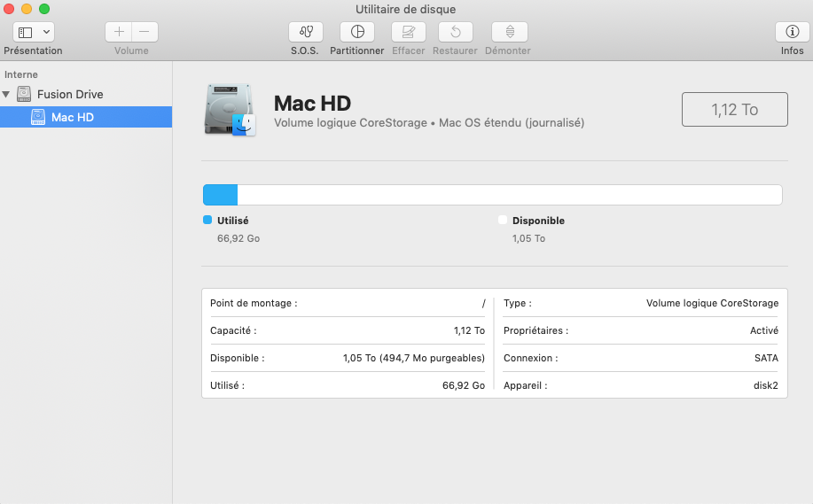Click the Effacer erase icon

tap(409, 32)
